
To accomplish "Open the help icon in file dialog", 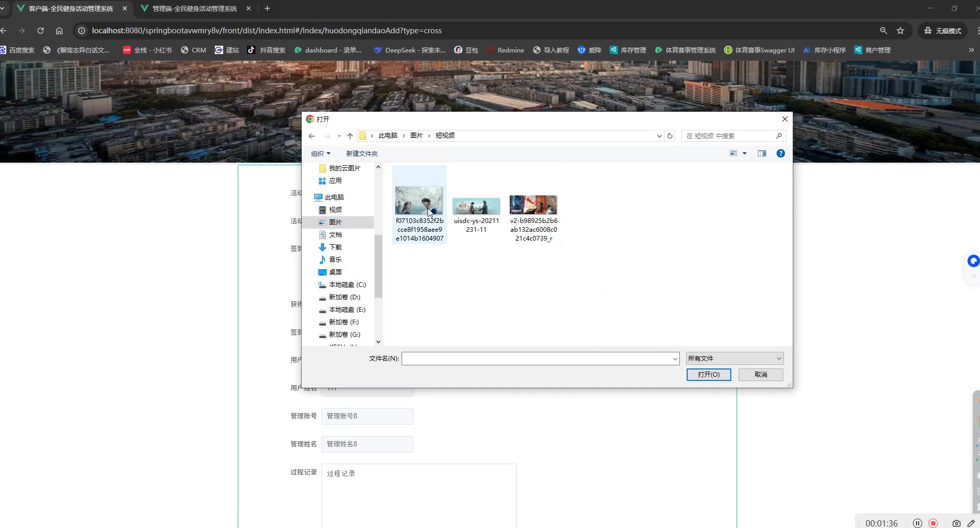I will (780, 153).
